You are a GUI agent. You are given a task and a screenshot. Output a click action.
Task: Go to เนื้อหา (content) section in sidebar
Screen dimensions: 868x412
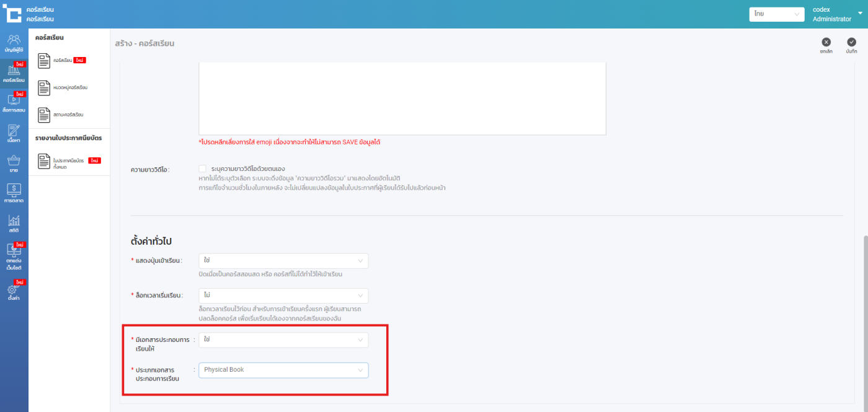14,133
